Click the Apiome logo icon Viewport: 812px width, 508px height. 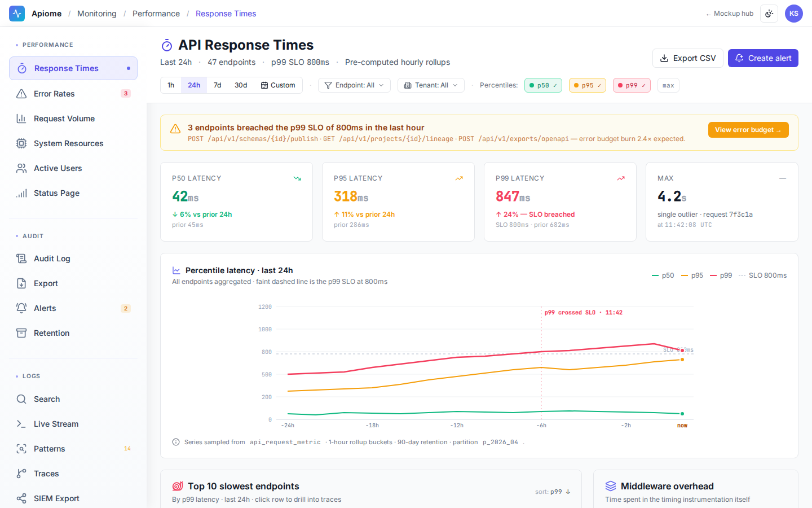[x=17, y=14]
